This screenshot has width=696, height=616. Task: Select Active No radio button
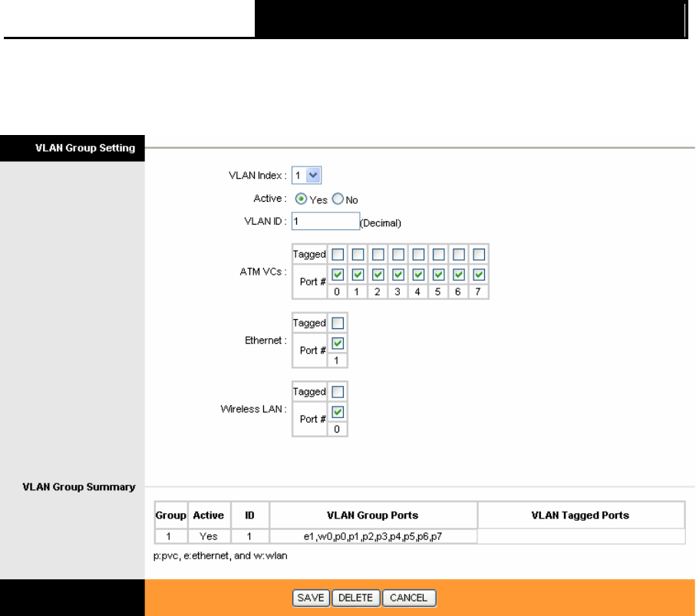pos(338,199)
